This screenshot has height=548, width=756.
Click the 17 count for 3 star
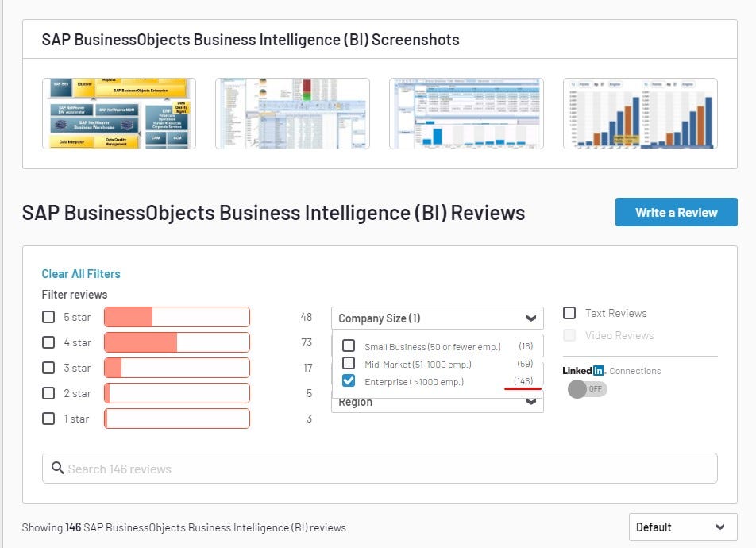point(307,368)
